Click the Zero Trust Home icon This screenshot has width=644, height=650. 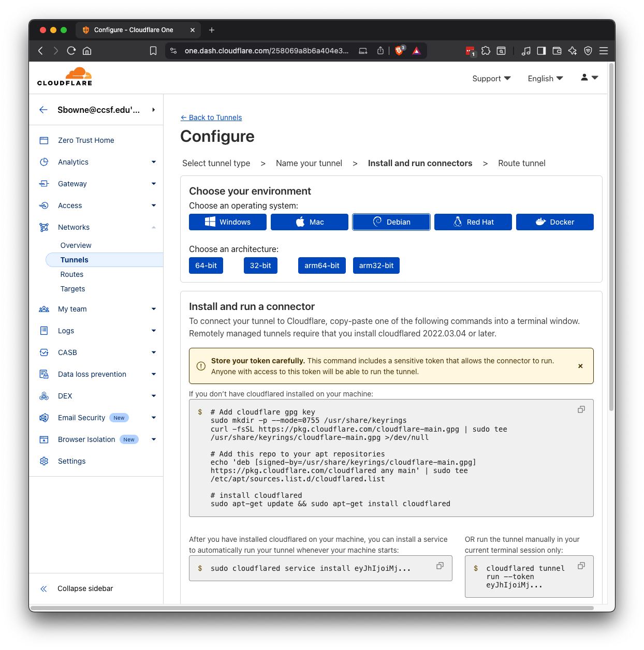coord(44,140)
